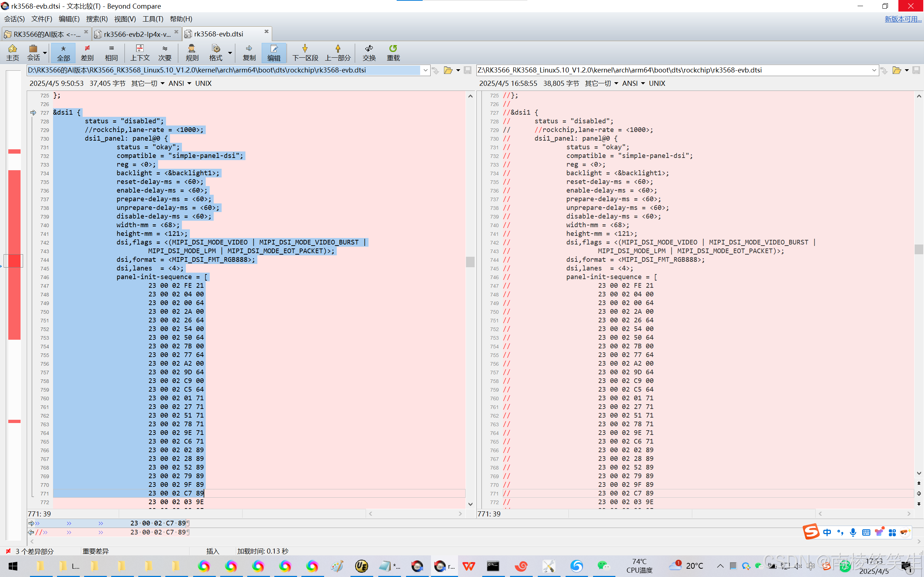Go to previous section with 上一部分
Viewport: 924px width, 577px height.
(337, 53)
